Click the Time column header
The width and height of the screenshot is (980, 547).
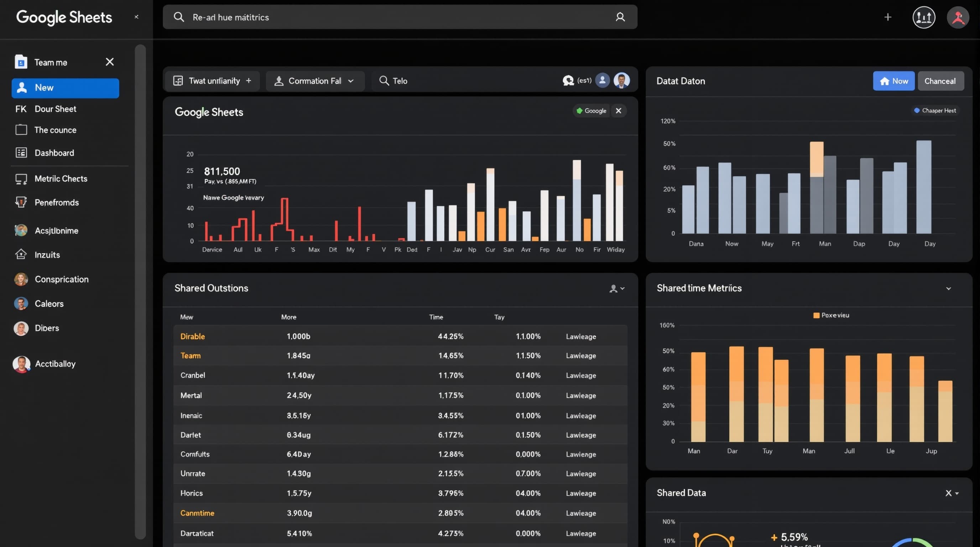click(x=436, y=317)
